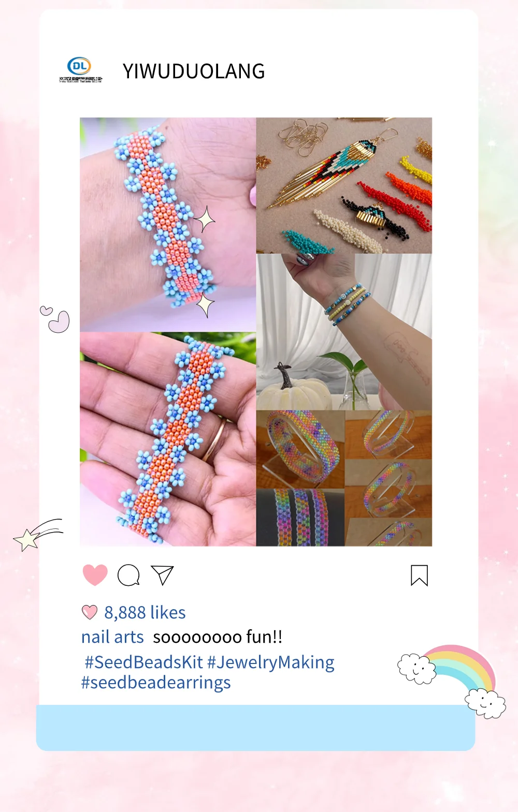Share post with paper plane icon

[162, 575]
